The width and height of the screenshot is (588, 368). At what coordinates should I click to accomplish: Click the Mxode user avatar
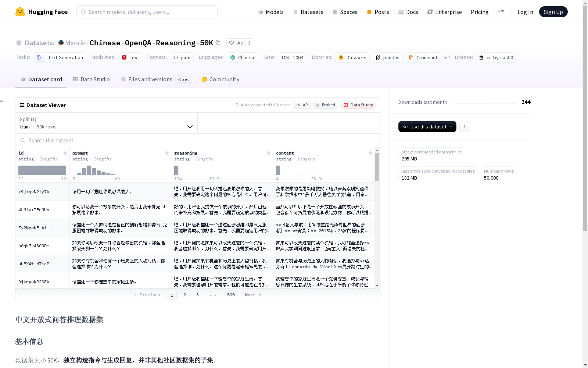(x=61, y=43)
